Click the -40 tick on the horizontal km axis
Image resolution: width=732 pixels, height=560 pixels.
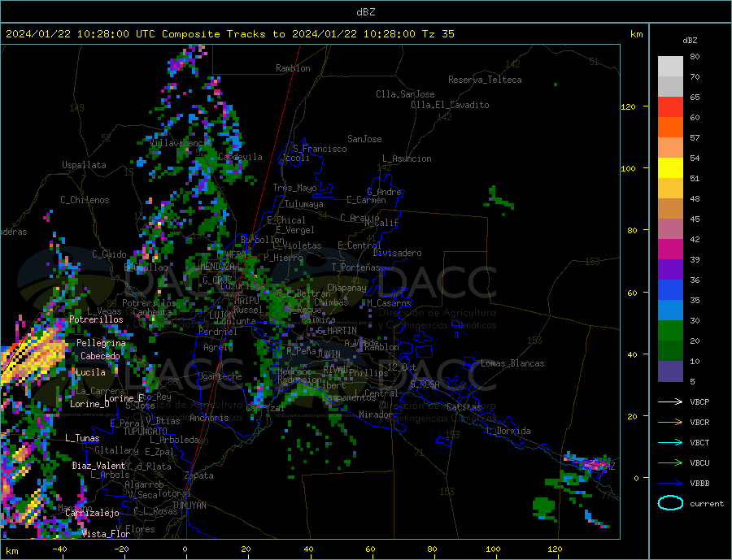point(59,549)
